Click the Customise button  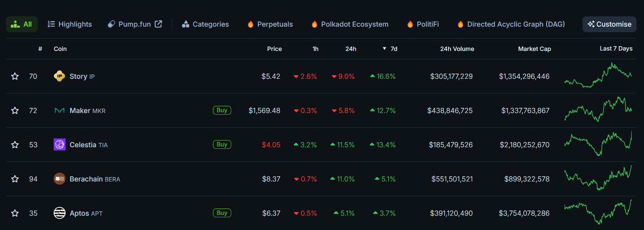coord(609,24)
